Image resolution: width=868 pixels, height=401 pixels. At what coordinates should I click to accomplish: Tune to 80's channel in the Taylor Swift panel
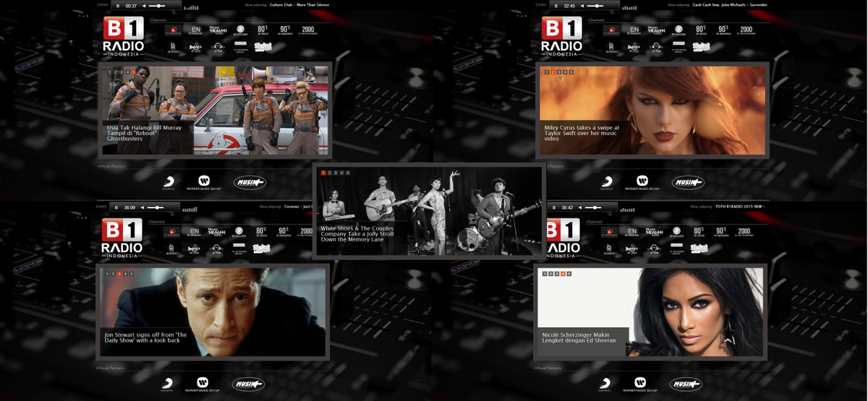tap(700, 30)
